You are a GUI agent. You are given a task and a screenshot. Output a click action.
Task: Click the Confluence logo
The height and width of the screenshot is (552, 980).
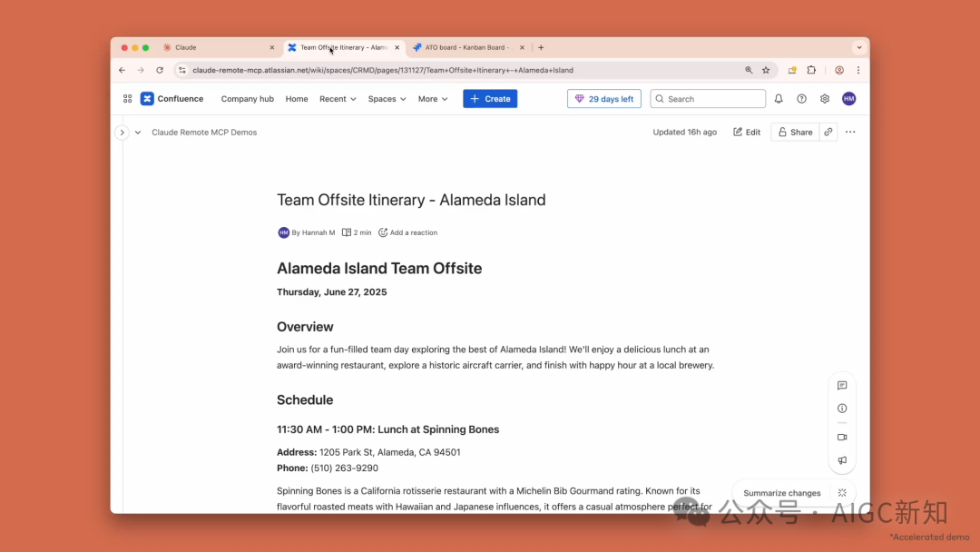coord(171,99)
